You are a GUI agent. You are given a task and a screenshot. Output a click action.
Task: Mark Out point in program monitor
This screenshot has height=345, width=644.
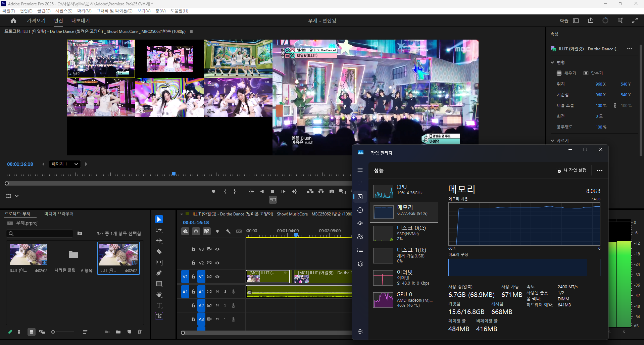(235, 192)
